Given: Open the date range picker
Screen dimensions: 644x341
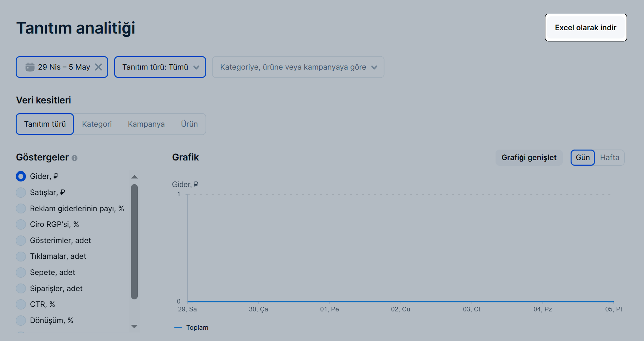Looking at the screenshot, I should (63, 67).
